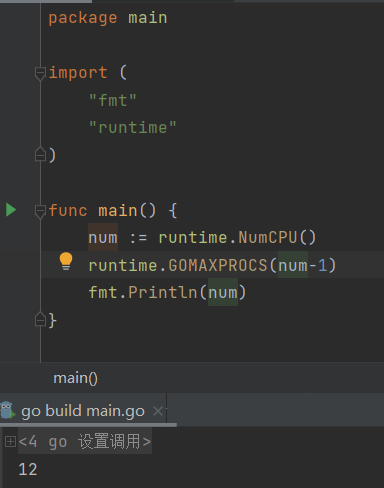Image resolution: width=384 pixels, height=488 pixels.
Task: Click the output value 12
Action: click(28, 469)
